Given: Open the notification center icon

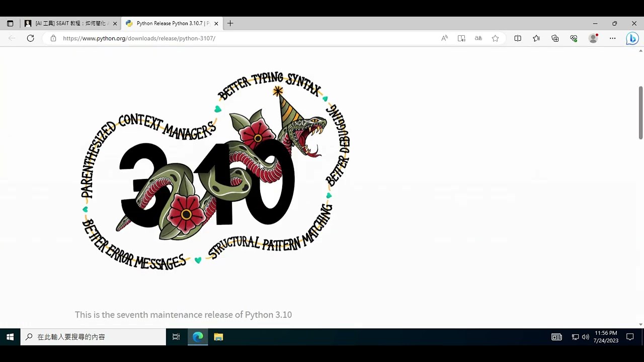Looking at the screenshot, I should pyautogui.click(x=630, y=337).
